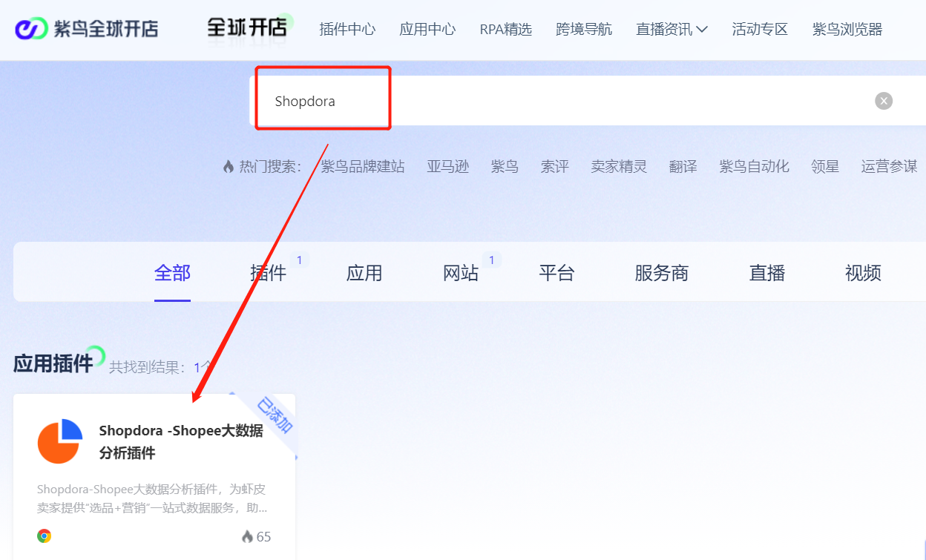Search hot keyword 亚马逊
This screenshot has width=926, height=560.
pyautogui.click(x=448, y=166)
